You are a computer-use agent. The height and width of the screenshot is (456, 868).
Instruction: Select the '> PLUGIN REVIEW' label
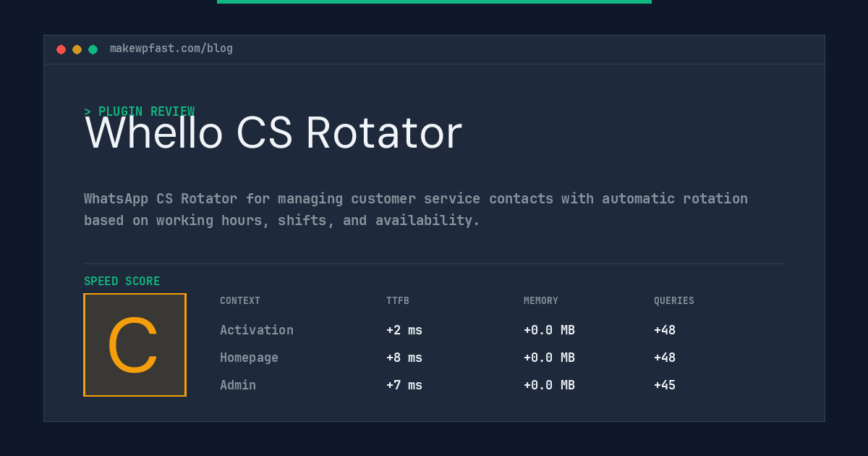point(139,111)
